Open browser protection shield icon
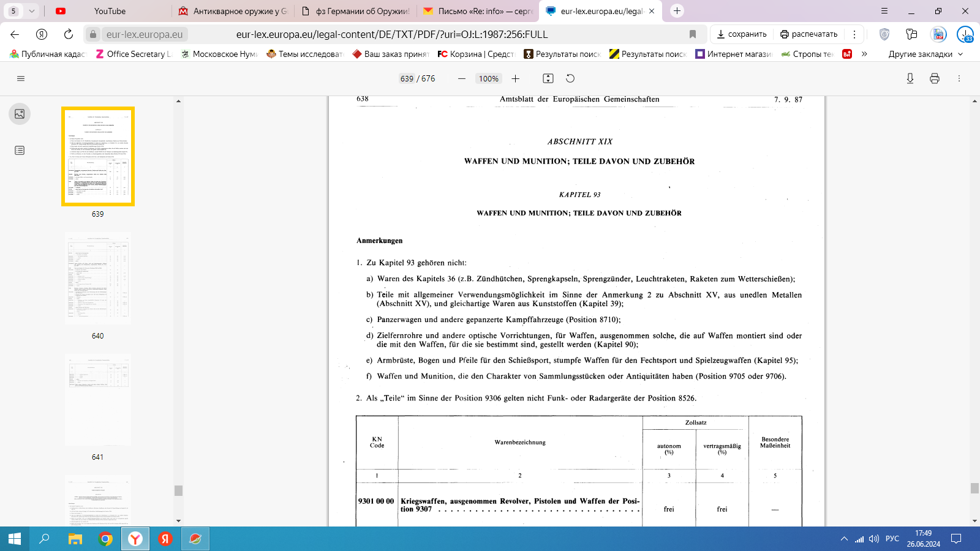 tap(884, 34)
